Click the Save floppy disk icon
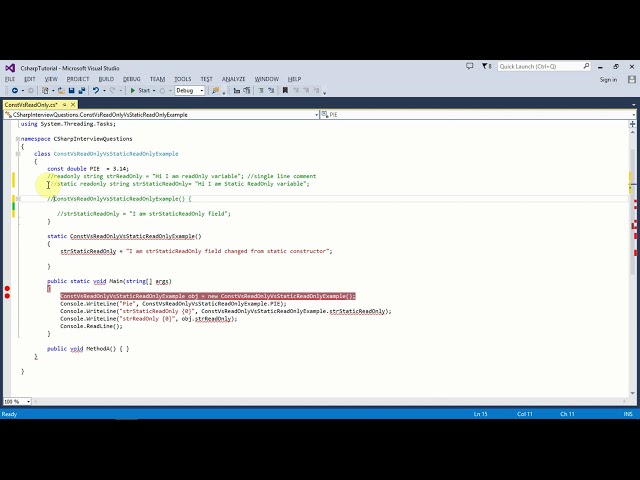Screen dimensions: 640x480 (x=71, y=91)
